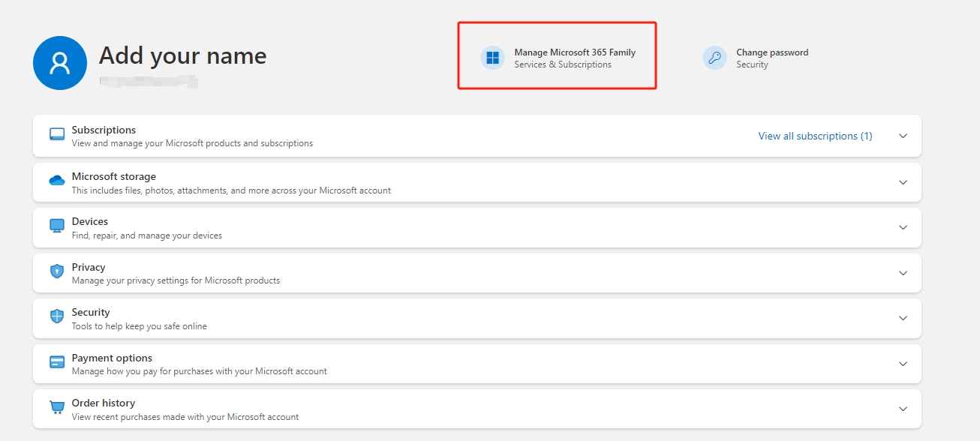Click the Security shield icon

click(57, 316)
